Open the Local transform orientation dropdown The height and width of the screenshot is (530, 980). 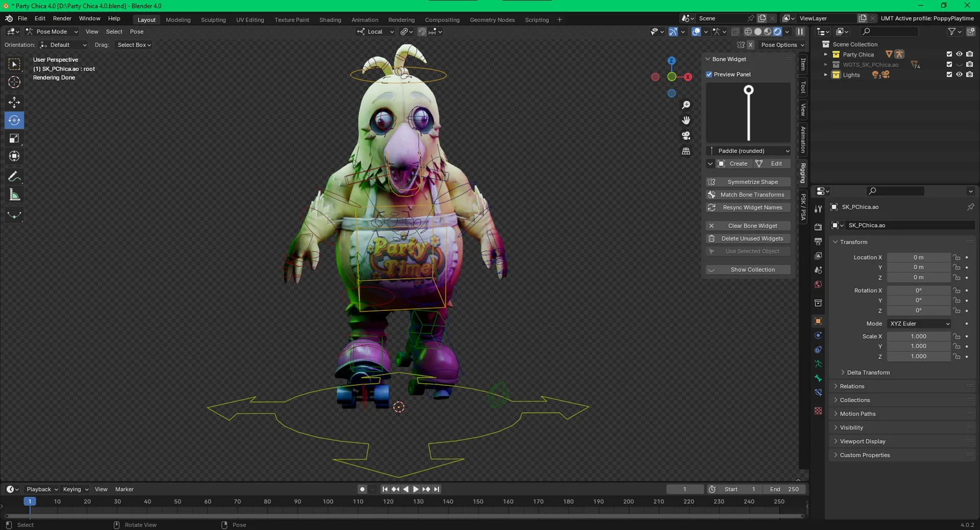(x=375, y=32)
